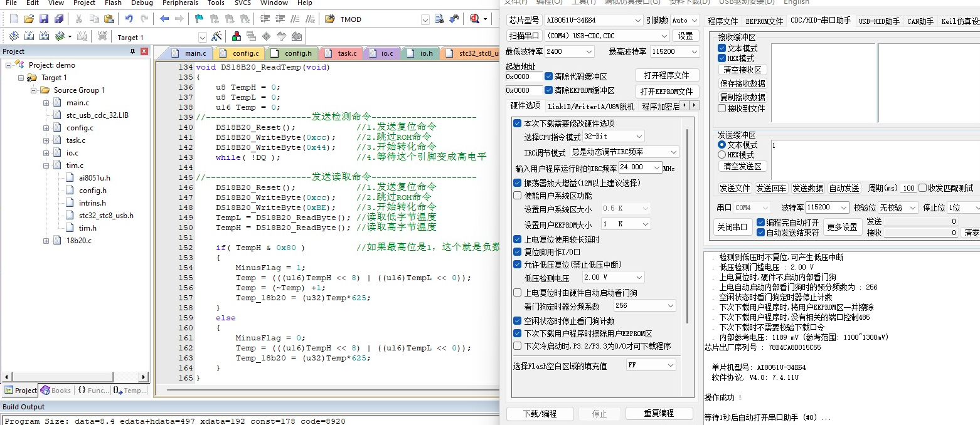
Task: Switch to the EEPROM文件 tab
Action: pyautogui.click(x=764, y=21)
